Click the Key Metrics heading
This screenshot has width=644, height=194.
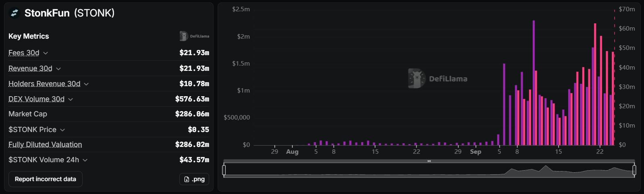point(29,36)
